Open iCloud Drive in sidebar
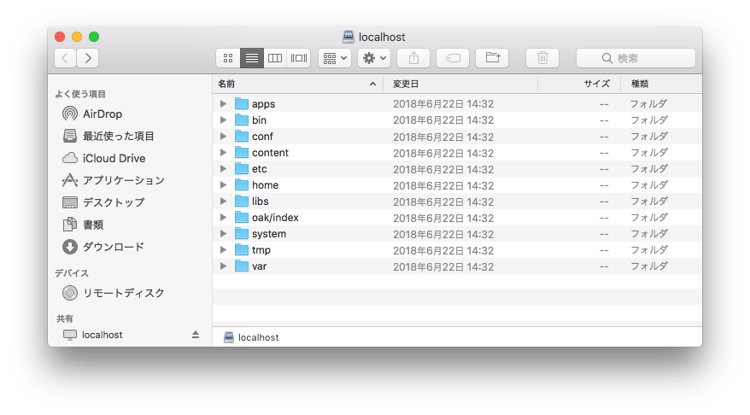 point(104,158)
